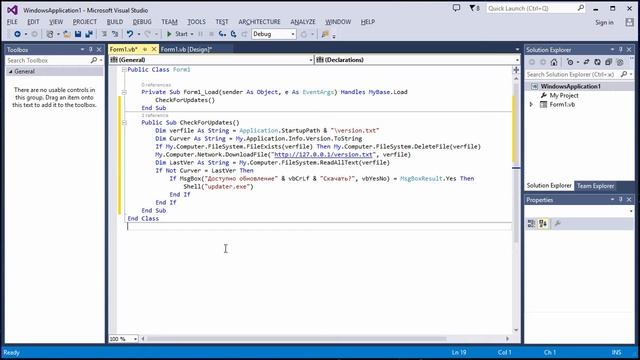Open the undo history dropdown arrow
This screenshot has width=640, height=360.
(139, 34)
